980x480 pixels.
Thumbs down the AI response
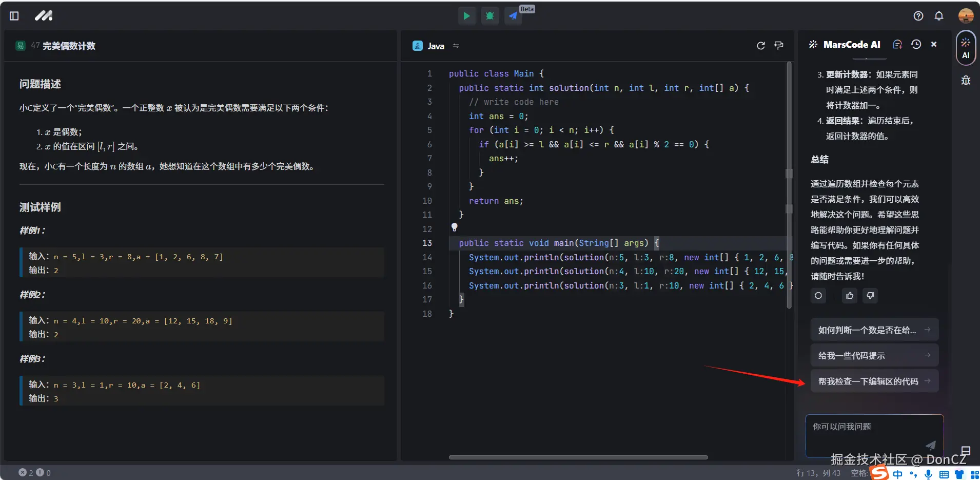870,296
